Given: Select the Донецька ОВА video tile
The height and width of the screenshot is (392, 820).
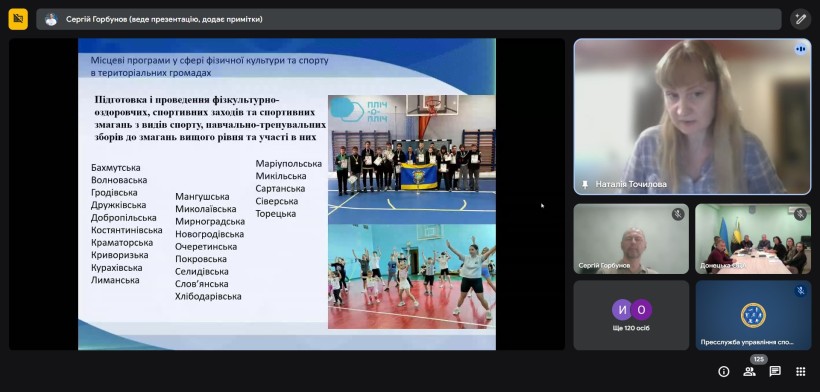Looking at the screenshot, I should coord(753,239).
